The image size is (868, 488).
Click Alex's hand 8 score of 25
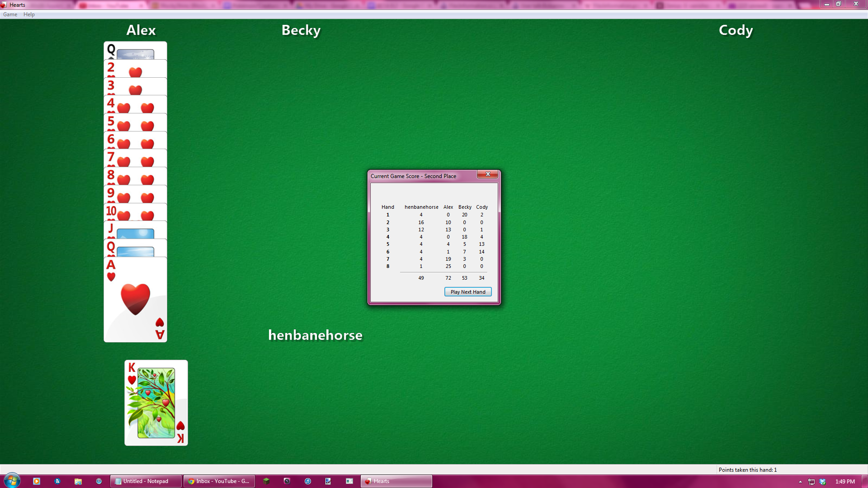coord(448,266)
